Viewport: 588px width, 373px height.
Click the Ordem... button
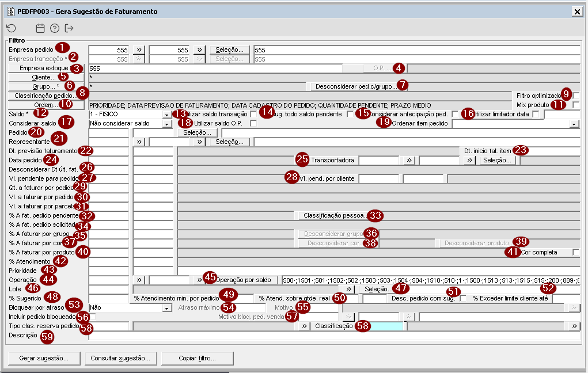pos(47,105)
